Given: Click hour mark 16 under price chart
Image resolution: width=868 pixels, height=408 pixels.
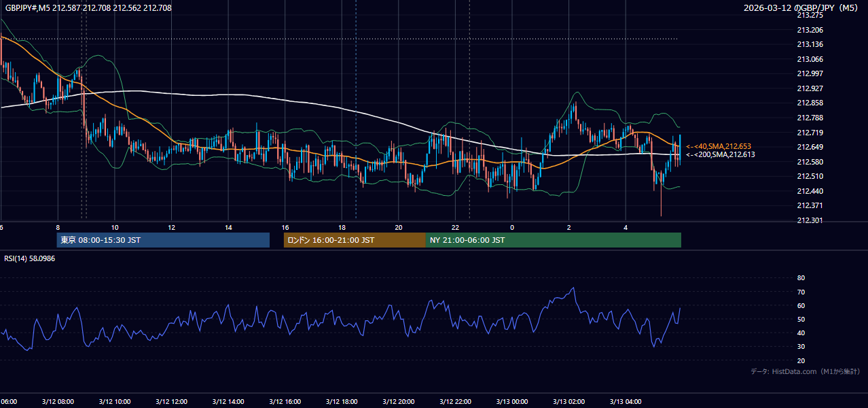Looking at the screenshot, I should coord(285,227).
